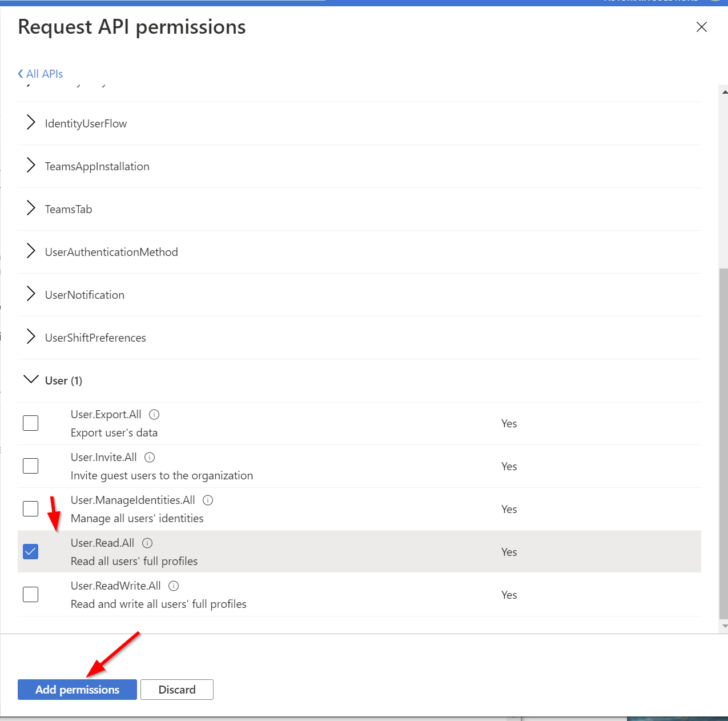Screen dimensions: 728x721
Task: Click info icon next to User.ReadWrite.All
Action: [x=174, y=586]
